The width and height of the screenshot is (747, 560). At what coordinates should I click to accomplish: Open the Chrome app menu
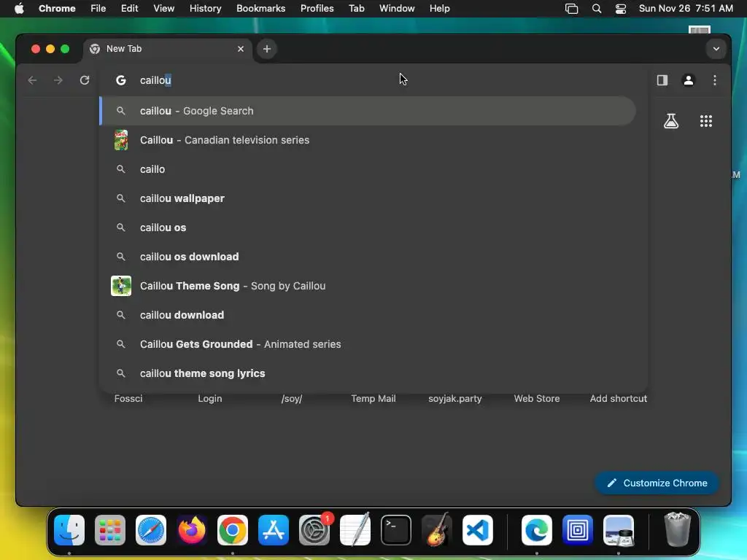pos(57,9)
